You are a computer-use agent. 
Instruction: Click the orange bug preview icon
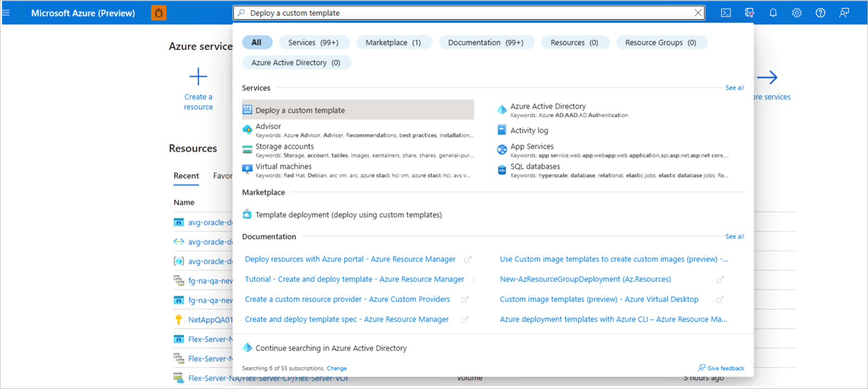(x=159, y=13)
